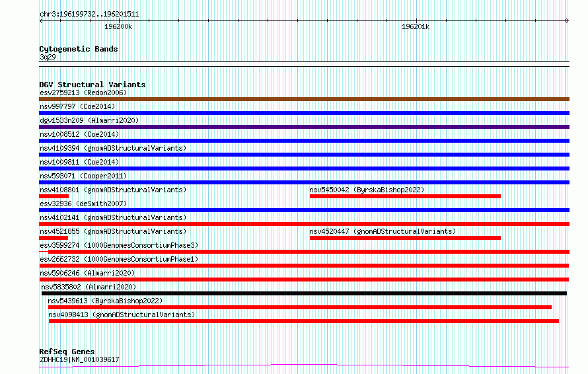Select esv32936 (deSmith2007) label
The height and width of the screenshot is (374, 588).
[x=83, y=204]
